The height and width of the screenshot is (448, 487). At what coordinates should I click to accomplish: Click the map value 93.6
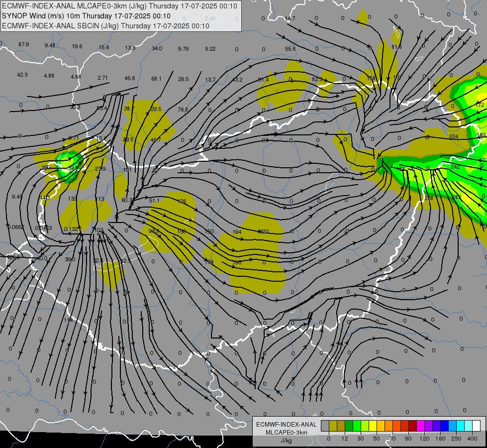pyautogui.click(x=154, y=231)
